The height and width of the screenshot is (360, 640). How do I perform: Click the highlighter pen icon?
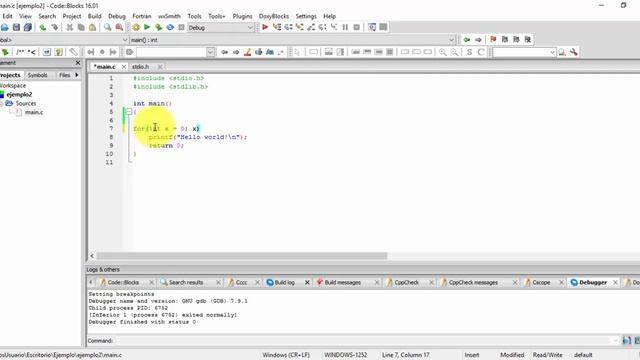click(x=247, y=52)
